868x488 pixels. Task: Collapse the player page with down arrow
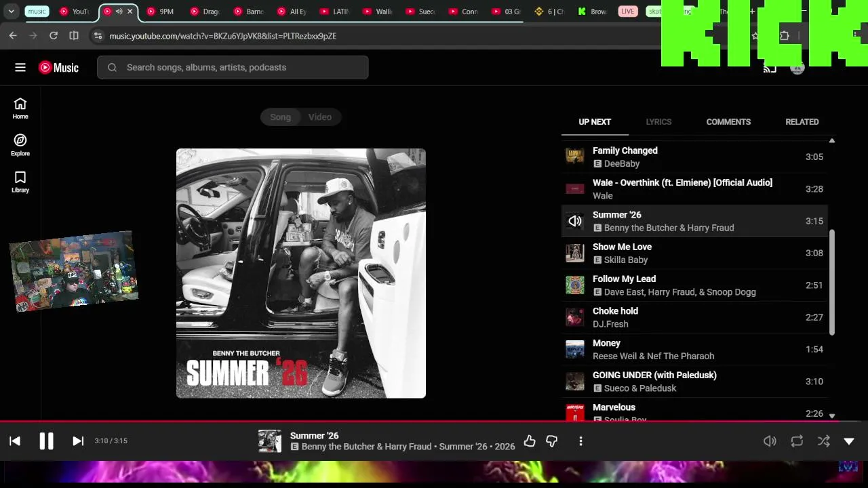pyautogui.click(x=849, y=441)
